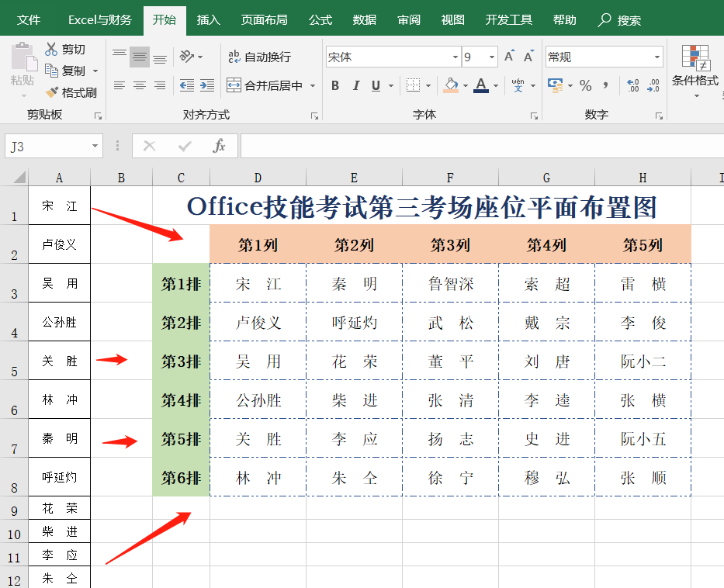Click the Paste clipboard icon

point(23,57)
